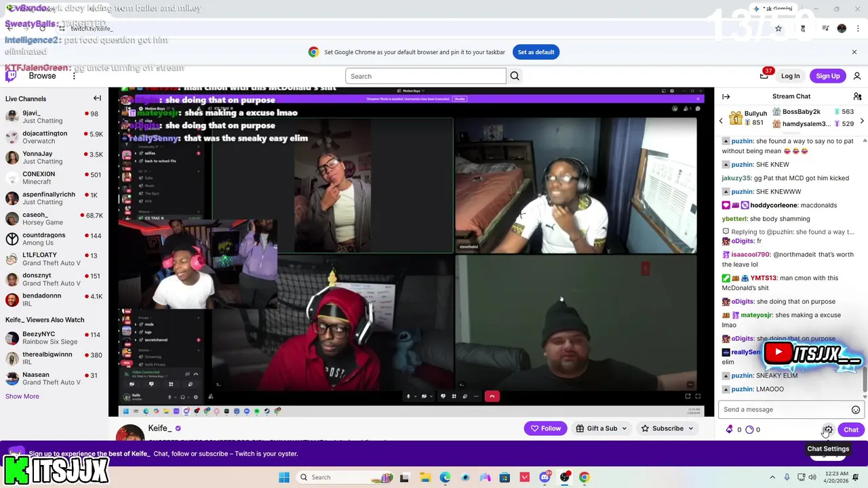This screenshot has width=868, height=488.
Task: Click the chat scrollbar thumb
Action: tap(865, 378)
